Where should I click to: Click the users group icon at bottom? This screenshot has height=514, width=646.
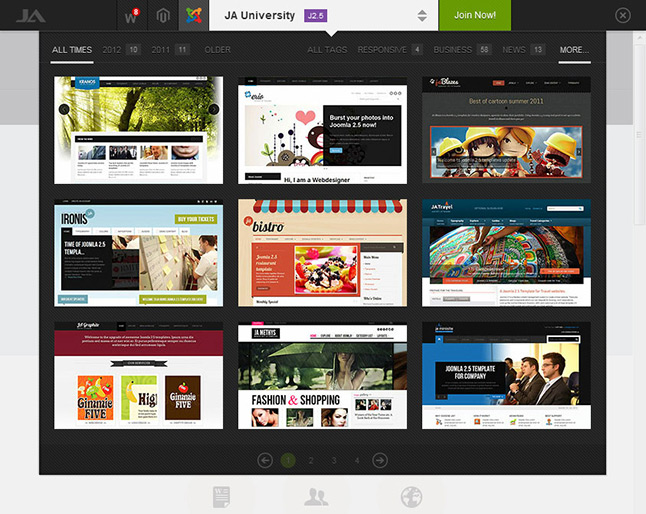click(x=316, y=497)
